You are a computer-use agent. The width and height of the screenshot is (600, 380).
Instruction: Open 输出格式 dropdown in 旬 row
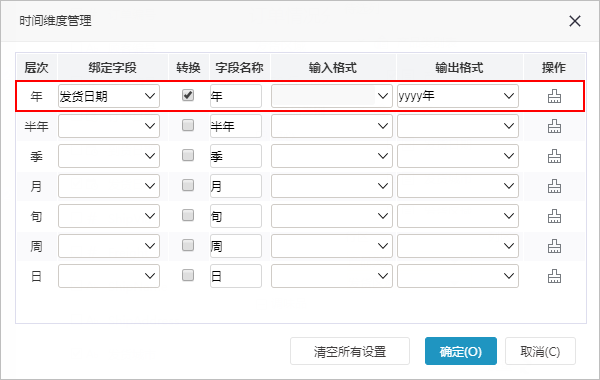coord(458,216)
